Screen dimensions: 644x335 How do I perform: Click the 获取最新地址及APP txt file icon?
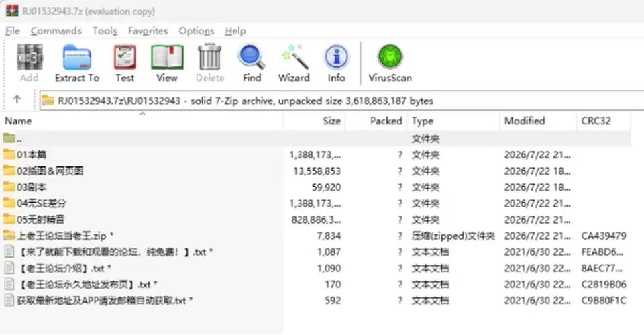[9, 300]
